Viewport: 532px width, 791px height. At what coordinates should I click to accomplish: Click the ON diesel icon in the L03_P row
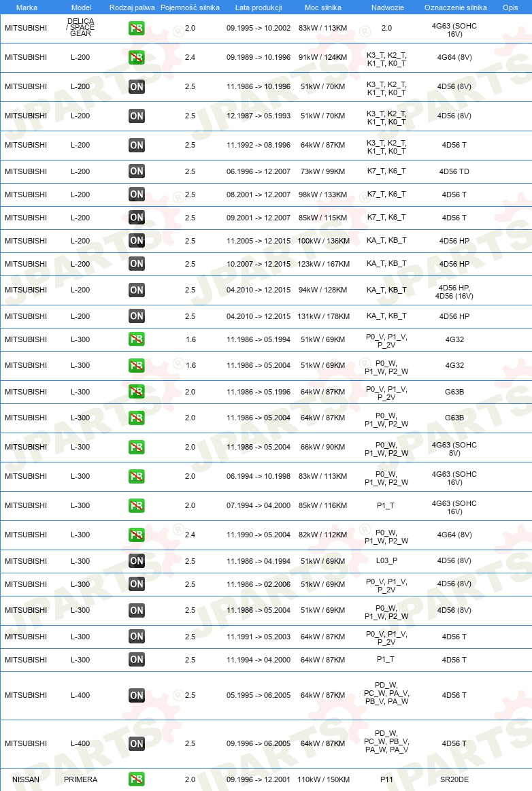(136, 561)
